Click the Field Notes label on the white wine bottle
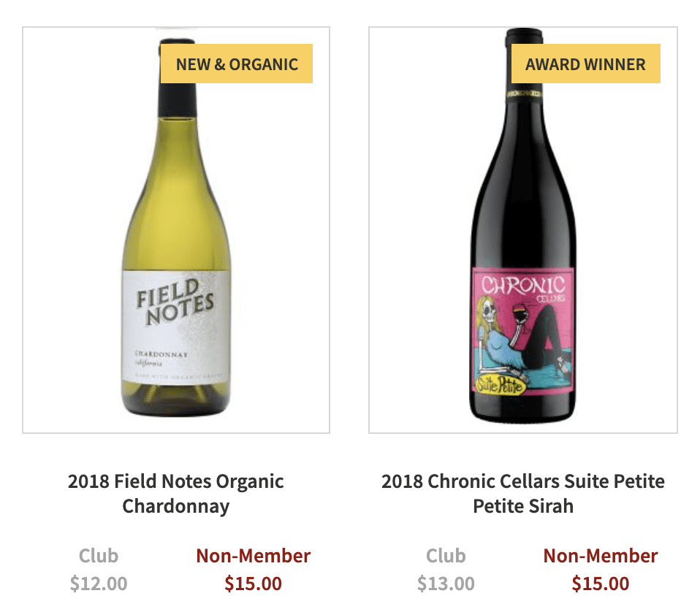The height and width of the screenshot is (615, 700). (176, 326)
